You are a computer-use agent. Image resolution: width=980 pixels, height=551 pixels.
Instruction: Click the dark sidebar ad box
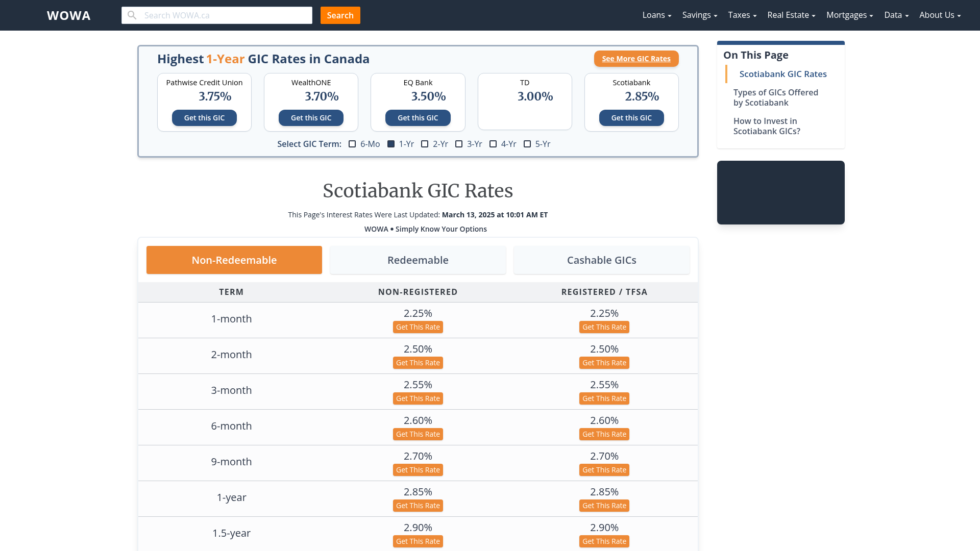(780, 192)
